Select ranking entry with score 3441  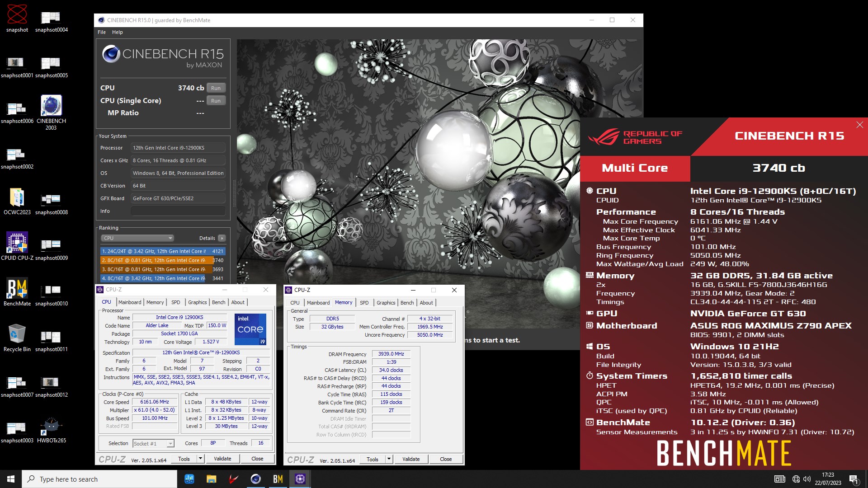(163, 278)
